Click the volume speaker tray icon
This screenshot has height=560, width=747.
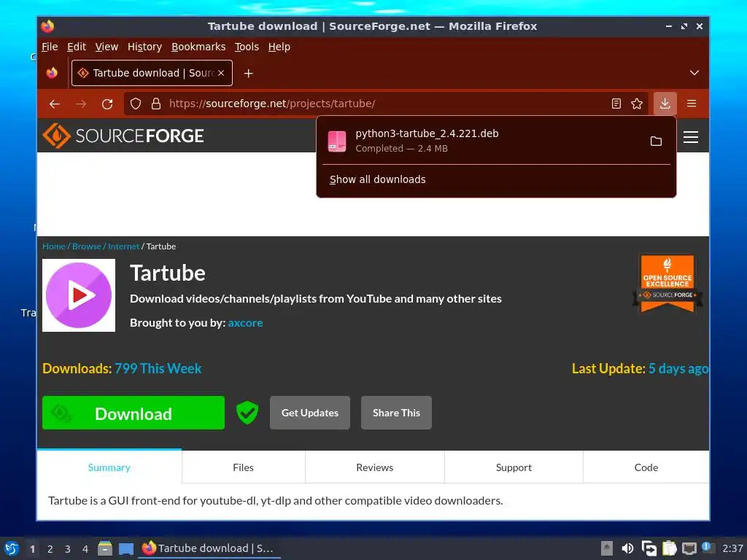(627, 548)
